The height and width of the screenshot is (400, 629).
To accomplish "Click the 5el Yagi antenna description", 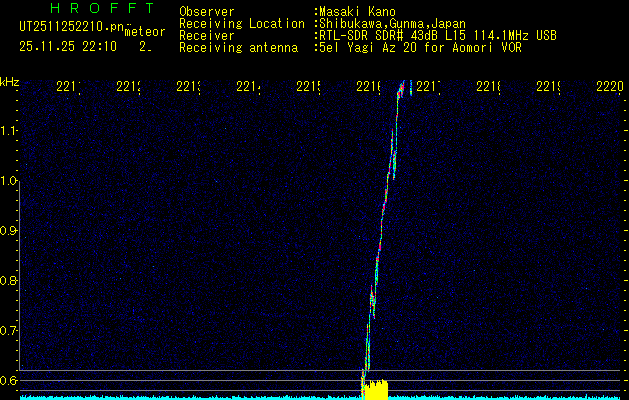I will click(418, 47).
